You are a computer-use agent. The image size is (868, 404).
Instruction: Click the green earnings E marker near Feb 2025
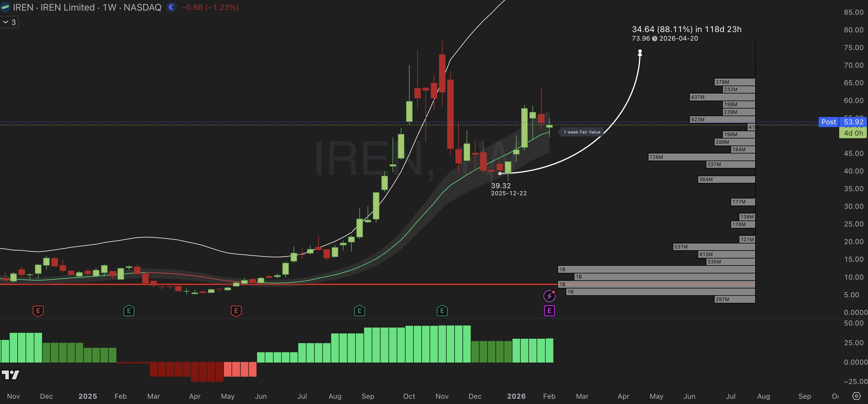(x=129, y=310)
